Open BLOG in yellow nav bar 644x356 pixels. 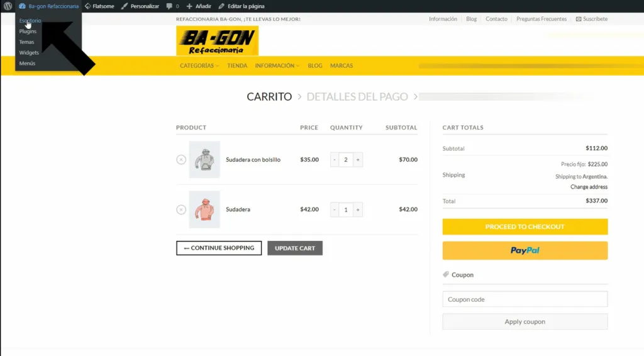[x=315, y=65]
